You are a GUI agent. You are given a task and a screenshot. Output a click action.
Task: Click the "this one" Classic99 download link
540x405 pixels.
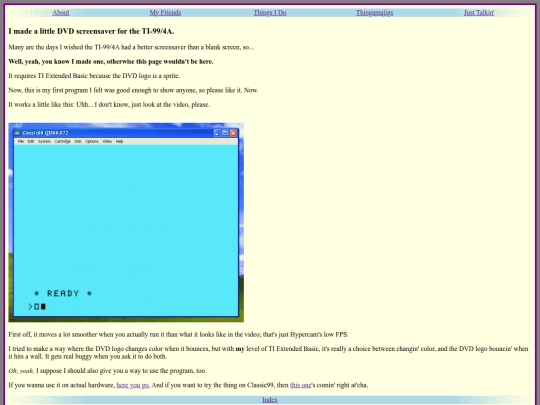pos(301,385)
